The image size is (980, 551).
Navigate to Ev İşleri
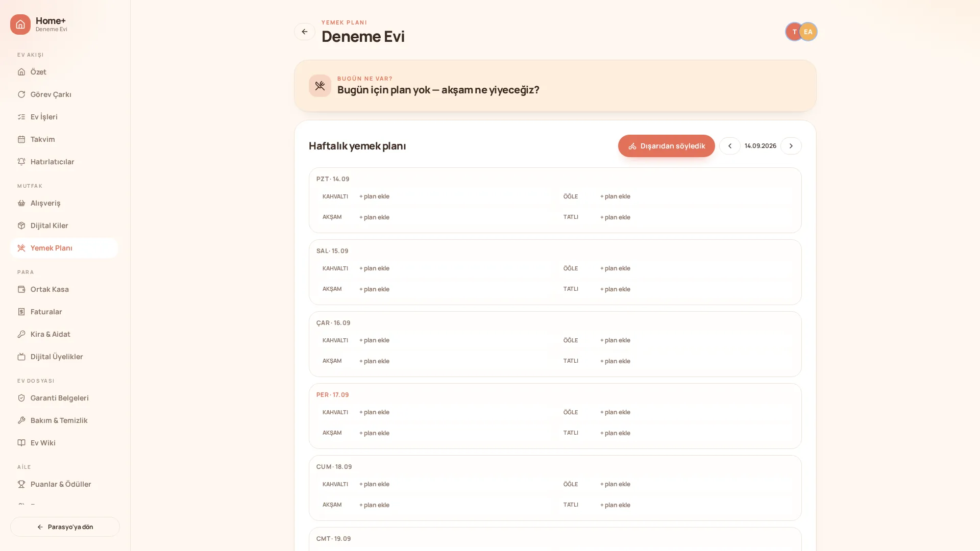pyautogui.click(x=64, y=117)
